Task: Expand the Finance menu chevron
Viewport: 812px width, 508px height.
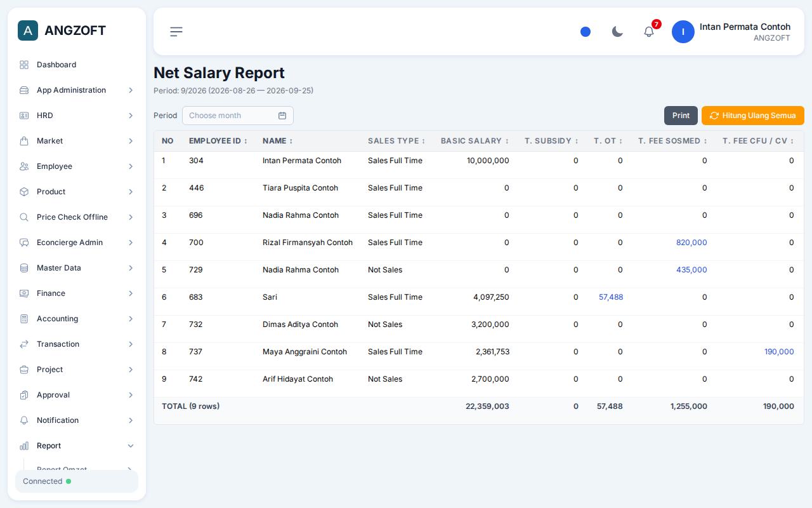Action: (x=131, y=293)
